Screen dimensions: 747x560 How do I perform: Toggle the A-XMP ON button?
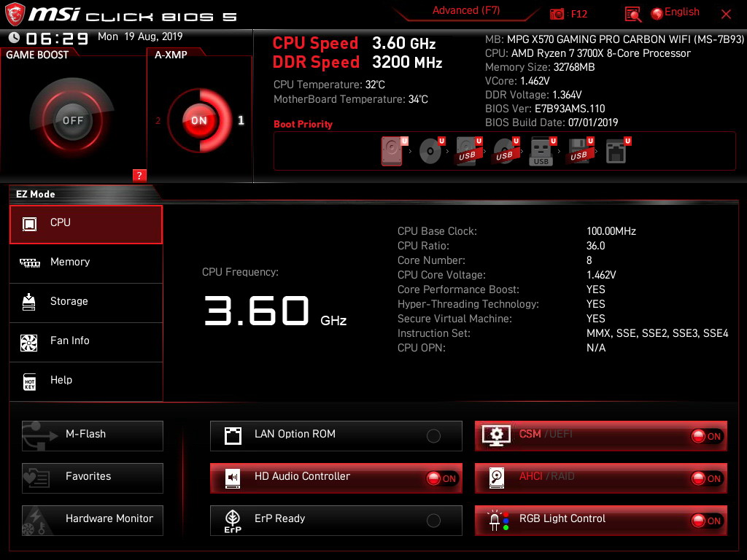click(x=199, y=120)
